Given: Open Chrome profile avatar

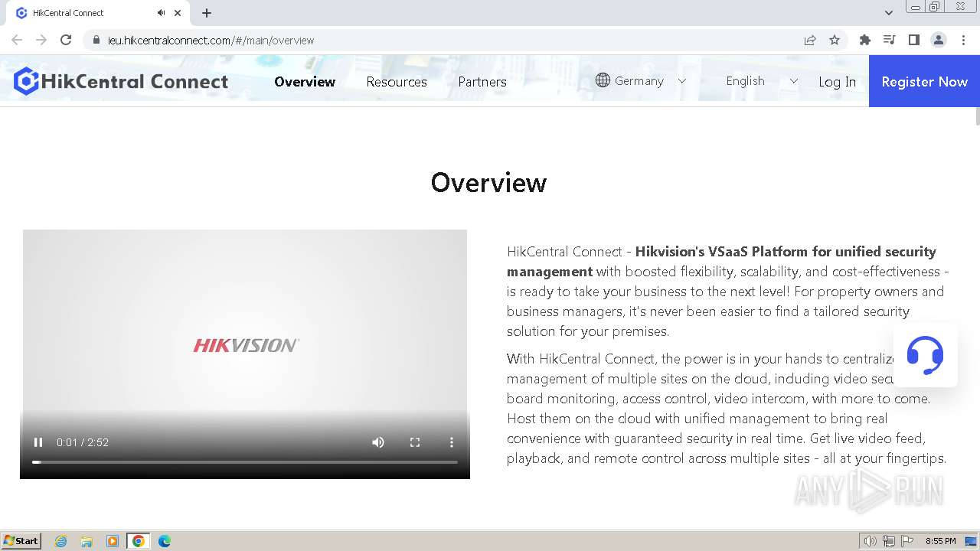Looking at the screenshot, I should 939,40.
